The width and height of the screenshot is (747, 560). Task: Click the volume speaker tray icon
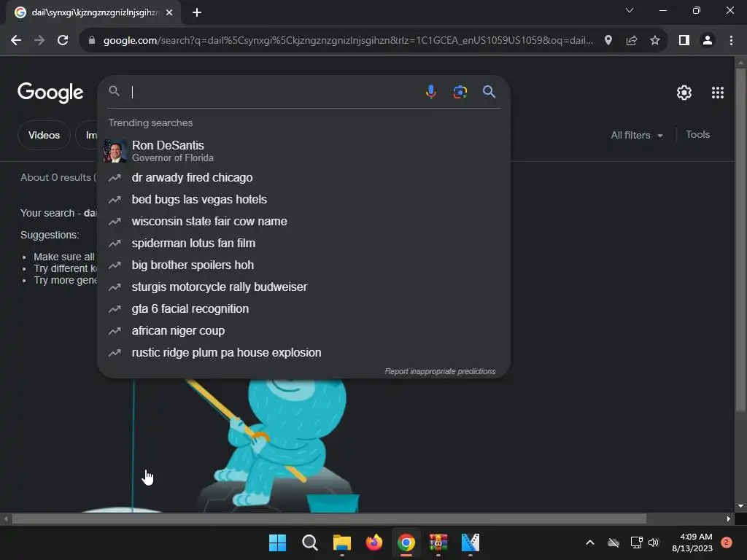654,542
